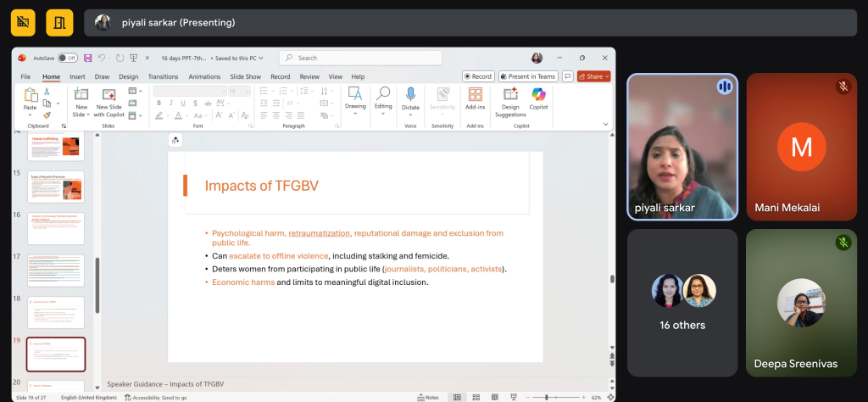Open the Transitions ribbon tab
The width and height of the screenshot is (868, 402).
163,76
